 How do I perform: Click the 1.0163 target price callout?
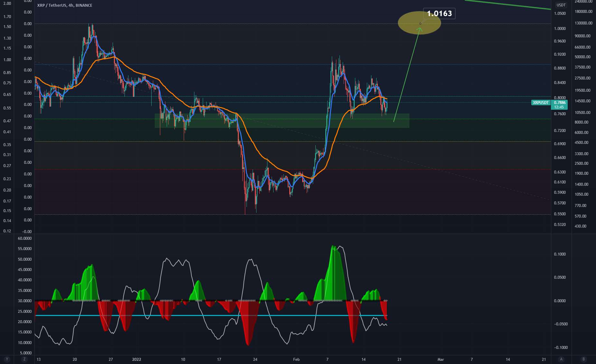tap(439, 14)
